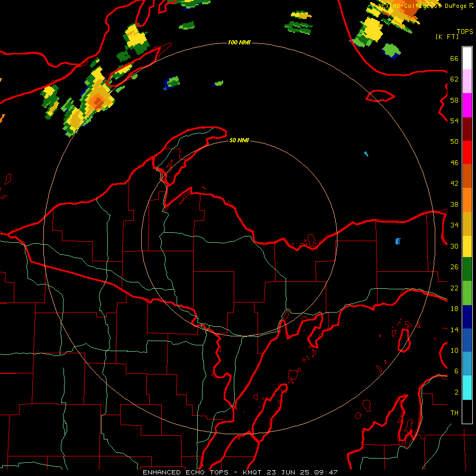Click the "18" legend value
This screenshot has width=476, height=476.
coord(454,309)
